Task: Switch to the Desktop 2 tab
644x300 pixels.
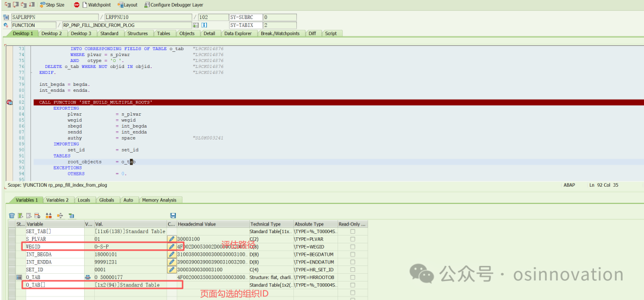Action: click(x=52, y=33)
